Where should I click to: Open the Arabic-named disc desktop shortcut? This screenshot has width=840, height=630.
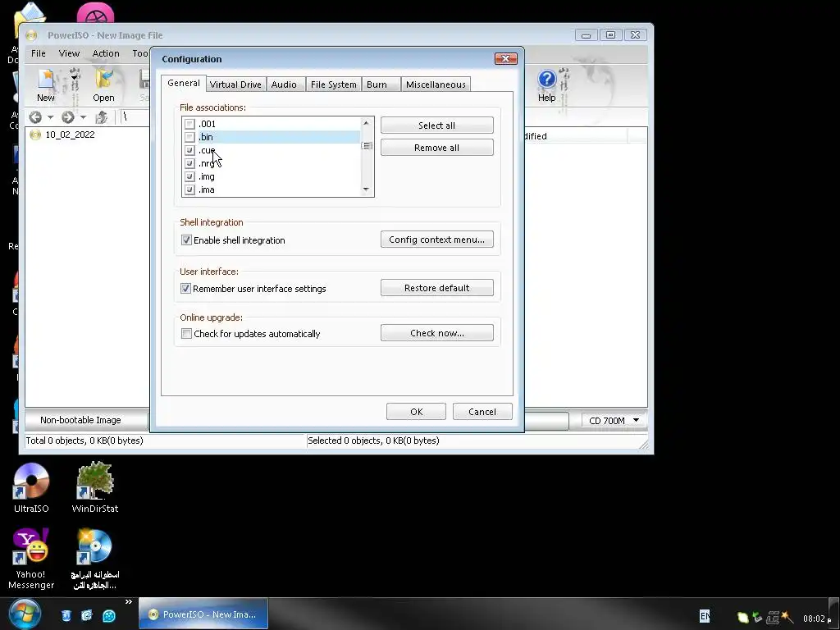click(95, 559)
